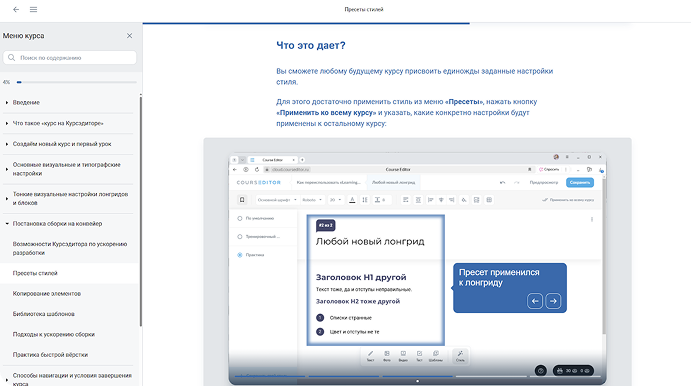691x386 pixels.
Task: Click the grid table icon
Action: (489, 200)
